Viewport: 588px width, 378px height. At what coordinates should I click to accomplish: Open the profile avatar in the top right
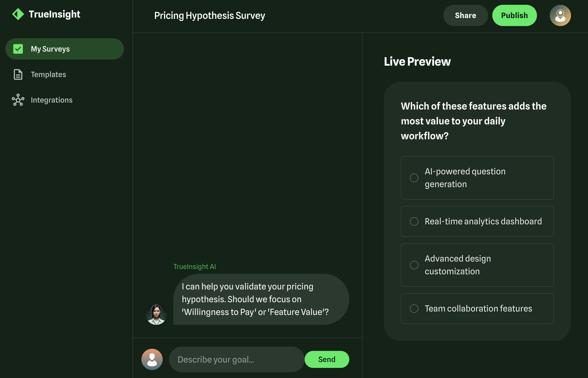pos(560,15)
